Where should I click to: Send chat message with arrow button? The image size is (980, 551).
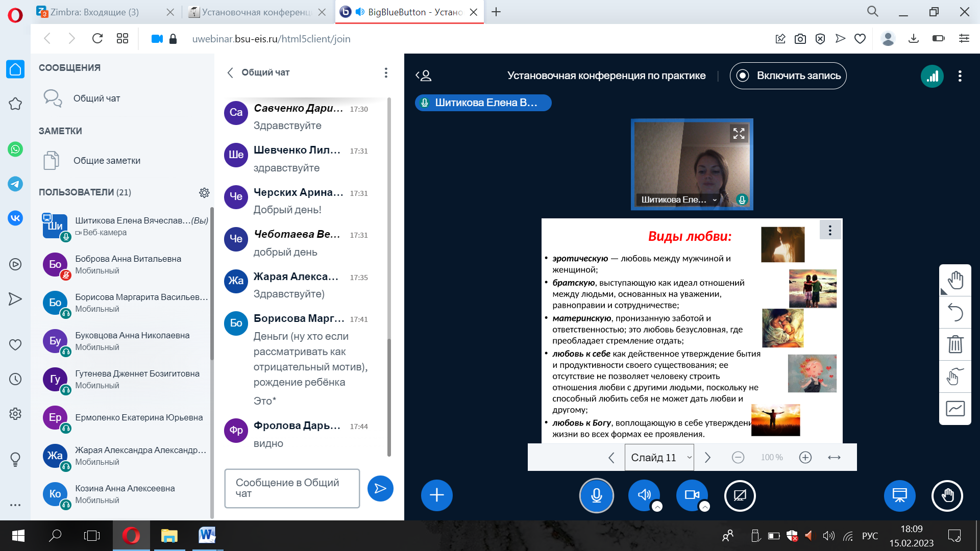pyautogui.click(x=380, y=489)
